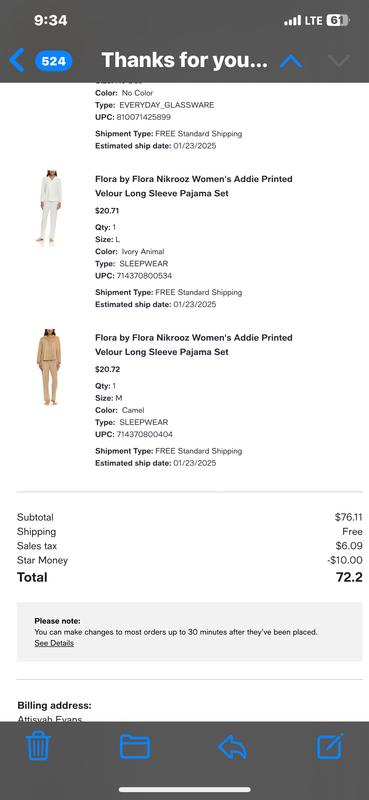The height and width of the screenshot is (800, 369).
Task: Tap the email subject 'Thanks for you...'
Action: pos(184,61)
